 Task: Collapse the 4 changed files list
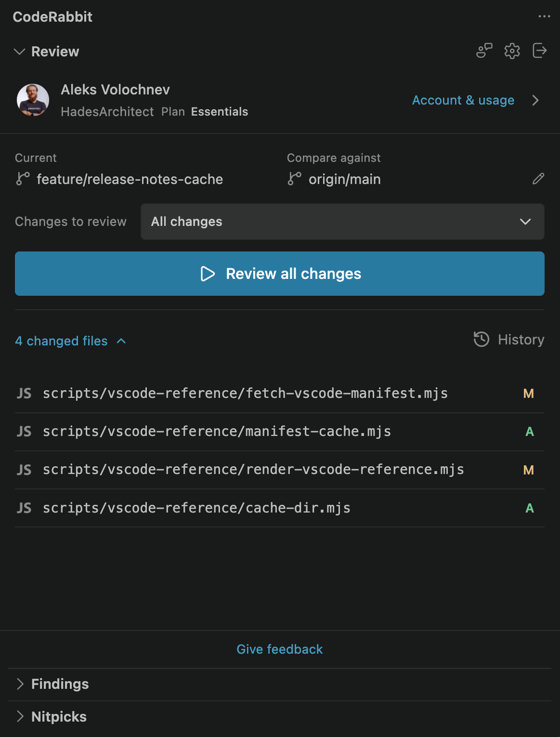point(70,341)
